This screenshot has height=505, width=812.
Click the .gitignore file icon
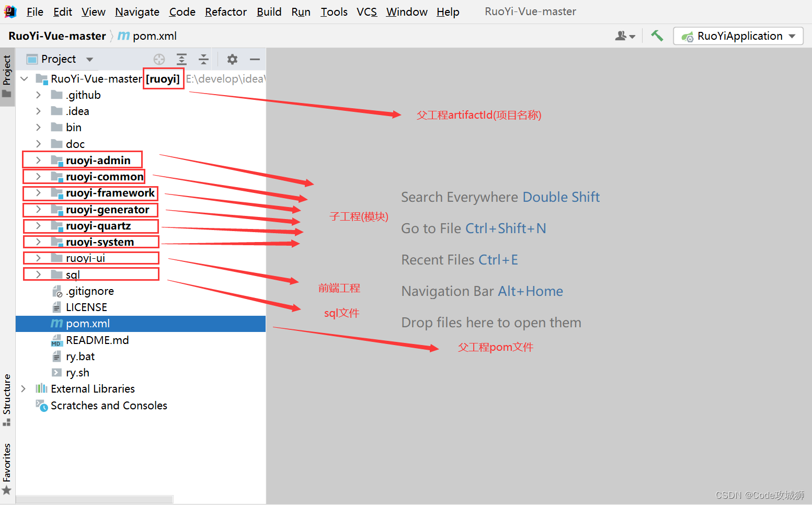[57, 291]
